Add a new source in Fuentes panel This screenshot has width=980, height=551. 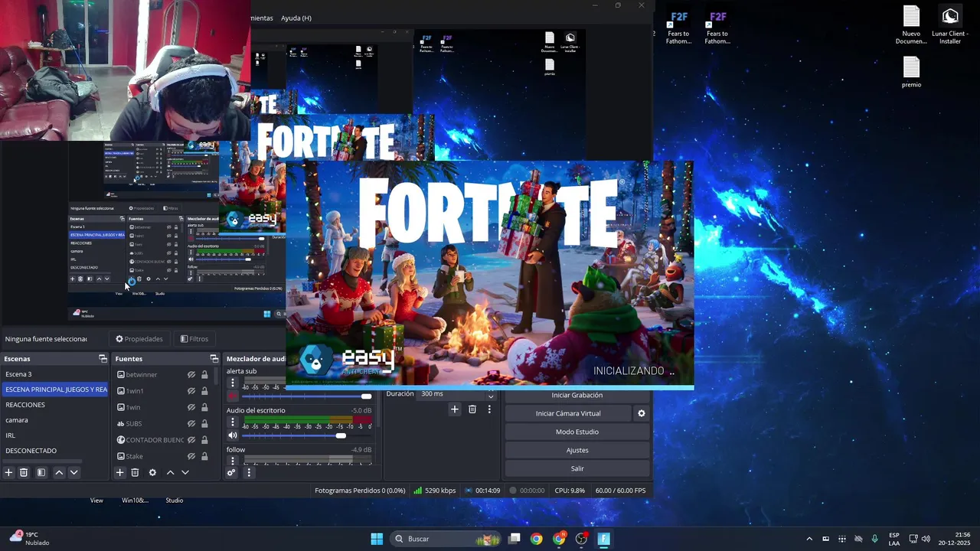(x=119, y=473)
